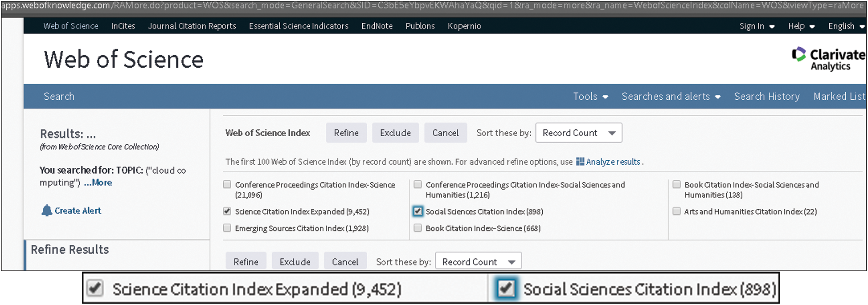The image size is (868, 305).
Task: Expand the Tools menu
Action: pos(590,97)
